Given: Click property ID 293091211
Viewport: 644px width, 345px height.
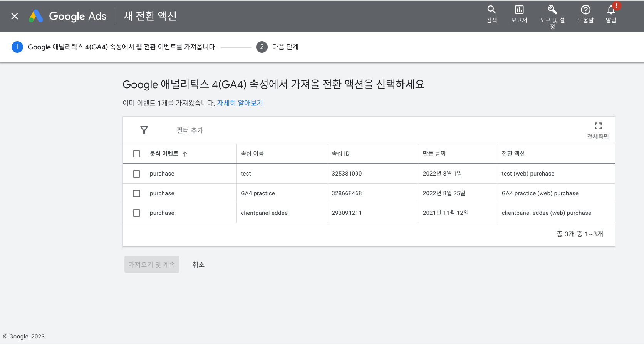Looking at the screenshot, I should [x=347, y=213].
